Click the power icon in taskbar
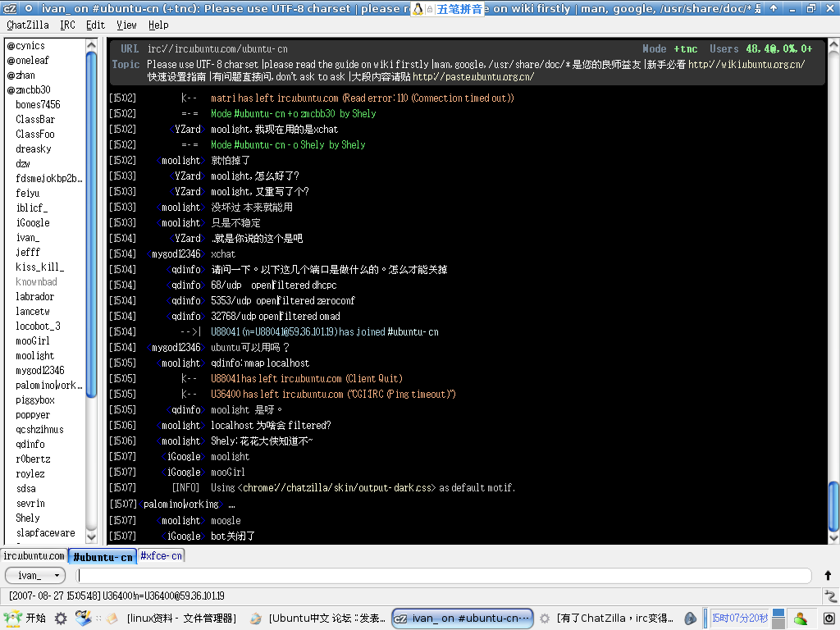The image size is (840, 630). (829, 619)
